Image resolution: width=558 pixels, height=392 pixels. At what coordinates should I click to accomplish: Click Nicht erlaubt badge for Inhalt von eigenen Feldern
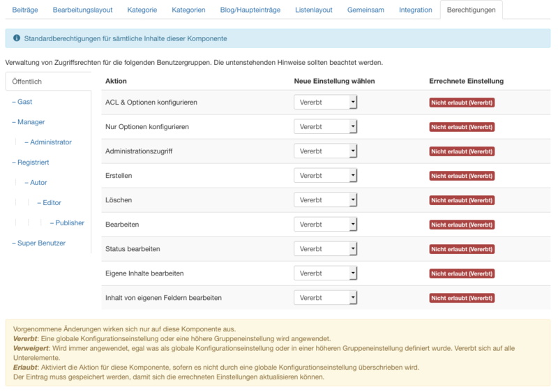point(462,298)
